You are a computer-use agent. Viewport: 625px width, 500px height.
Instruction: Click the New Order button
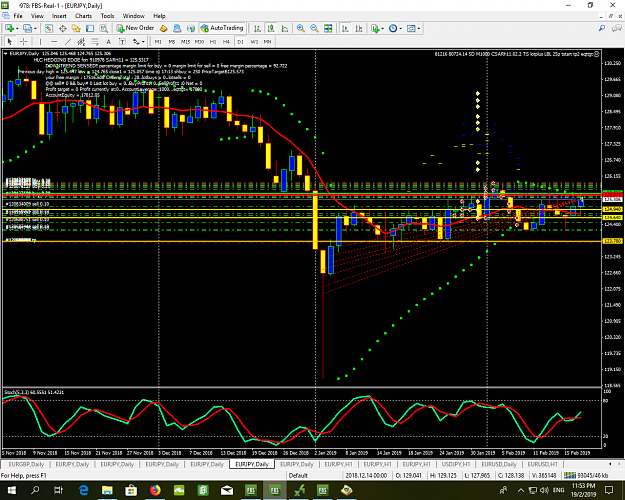pyautogui.click(x=135, y=28)
